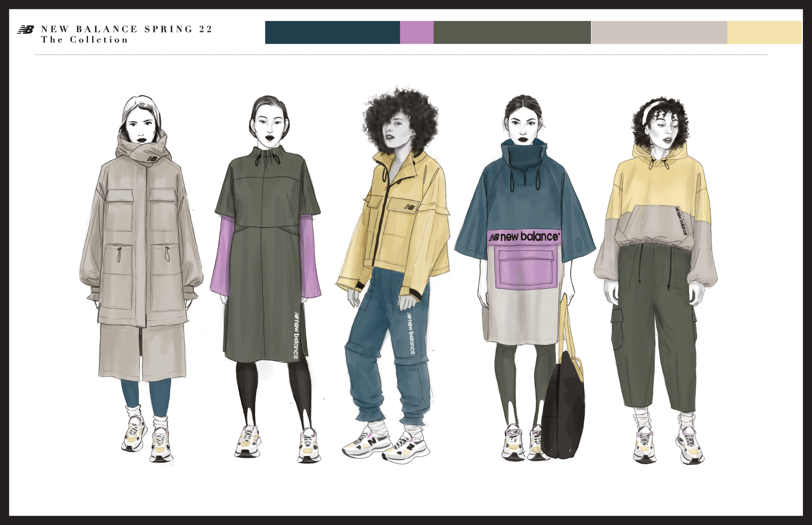Image resolution: width=812 pixels, height=525 pixels.
Task: Select the light gray color swatch
Action: 659,32
